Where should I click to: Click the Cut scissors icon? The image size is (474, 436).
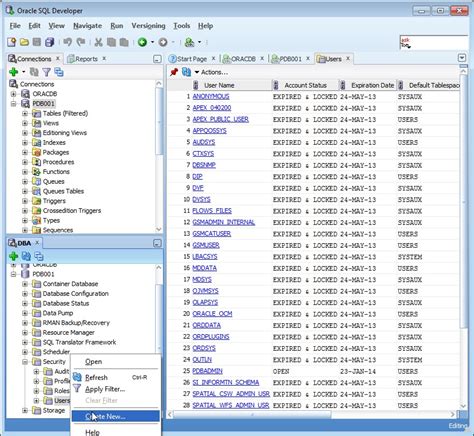pos(98,42)
